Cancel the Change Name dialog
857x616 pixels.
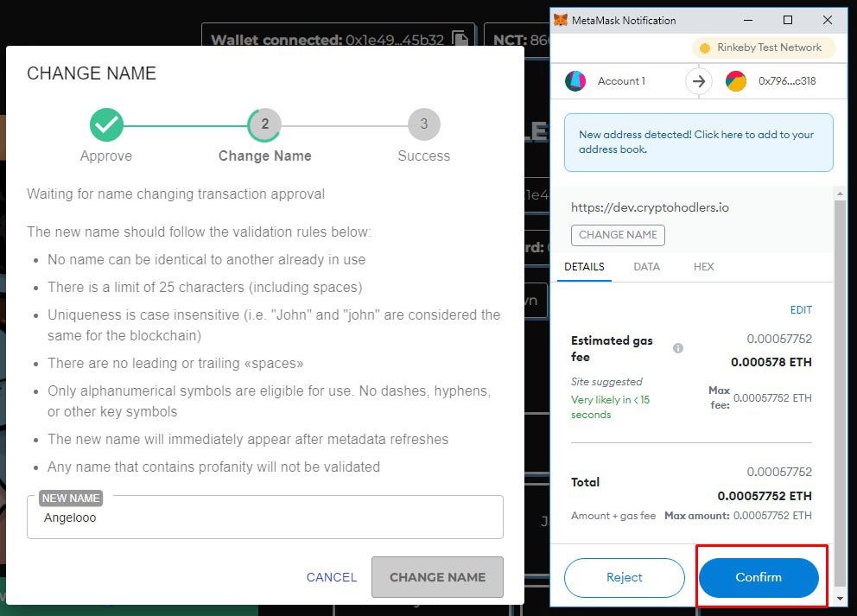331,577
